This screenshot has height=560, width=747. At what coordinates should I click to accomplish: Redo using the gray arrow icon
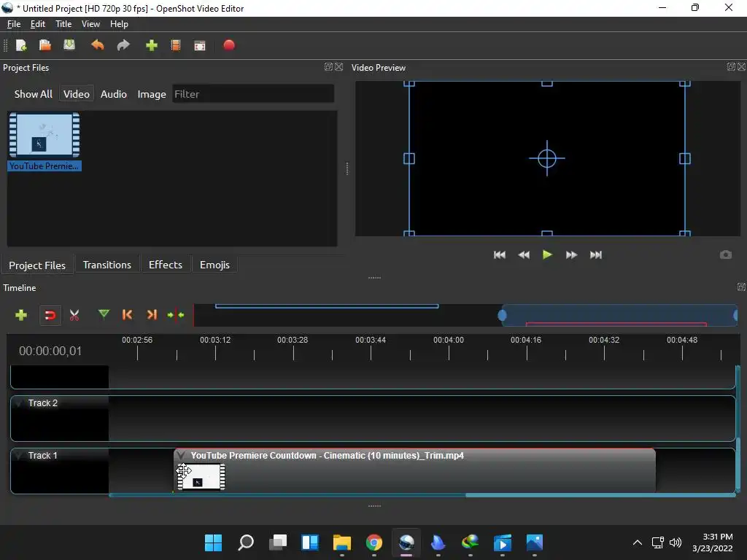(x=123, y=45)
